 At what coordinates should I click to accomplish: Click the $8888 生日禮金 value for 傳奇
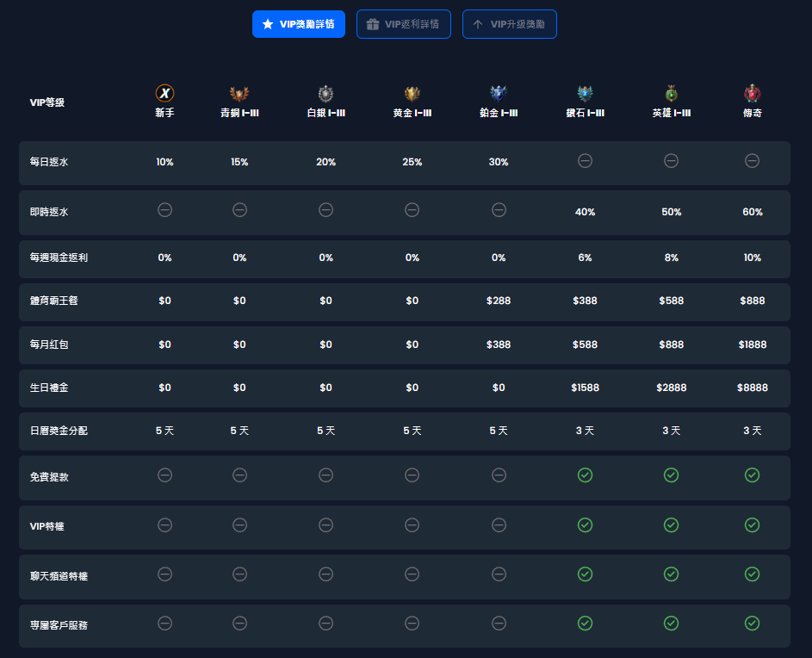pyautogui.click(x=752, y=388)
